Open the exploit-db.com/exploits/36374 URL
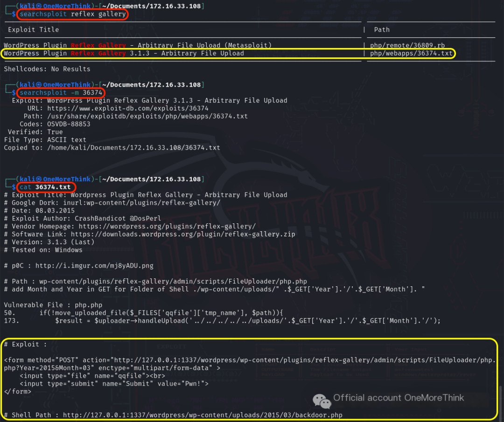This screenshot has height=422, width=504. (x=128, y=108)
